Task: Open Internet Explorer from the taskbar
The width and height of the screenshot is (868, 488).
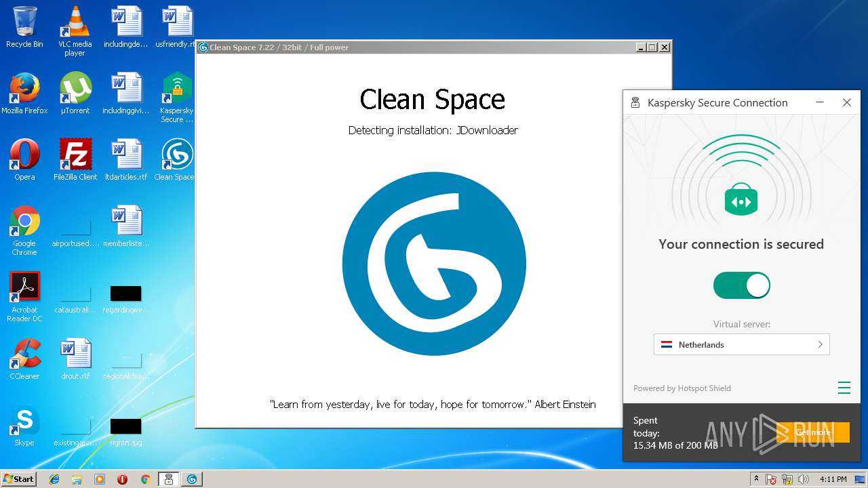Action: tap(54, 479)
